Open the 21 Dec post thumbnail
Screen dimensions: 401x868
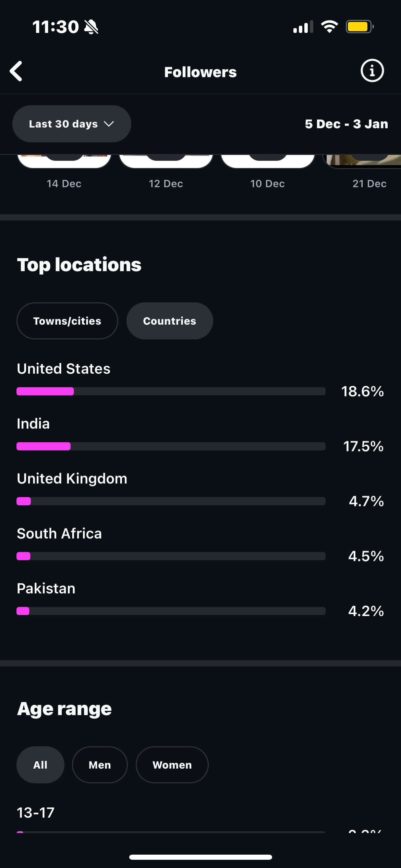click(362, 161)
